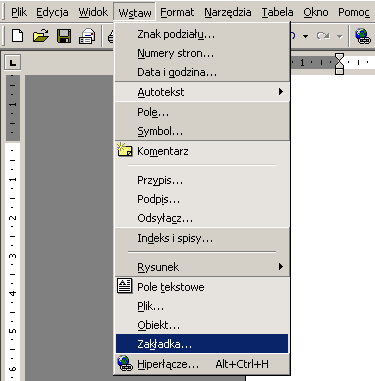Choose the Pole... menu entry
Image resolution: width=375 pixels, height=381 pixels.
pos(202,112)
